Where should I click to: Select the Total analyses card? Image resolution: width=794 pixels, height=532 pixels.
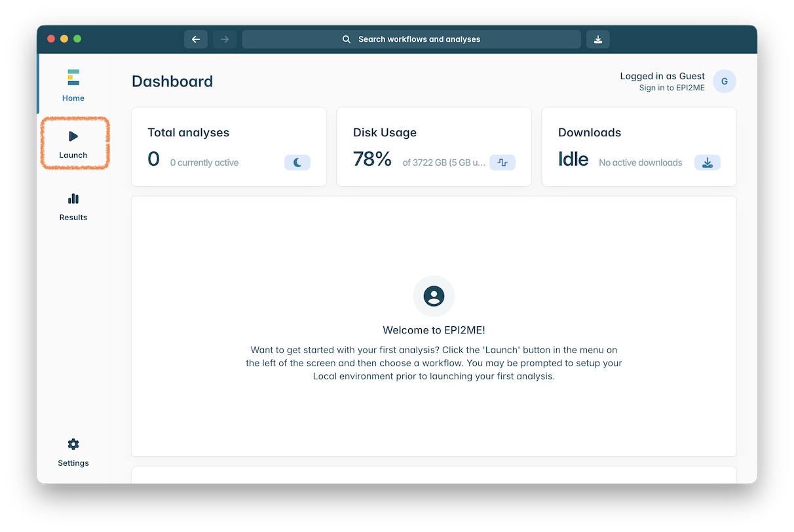point(229,147)
